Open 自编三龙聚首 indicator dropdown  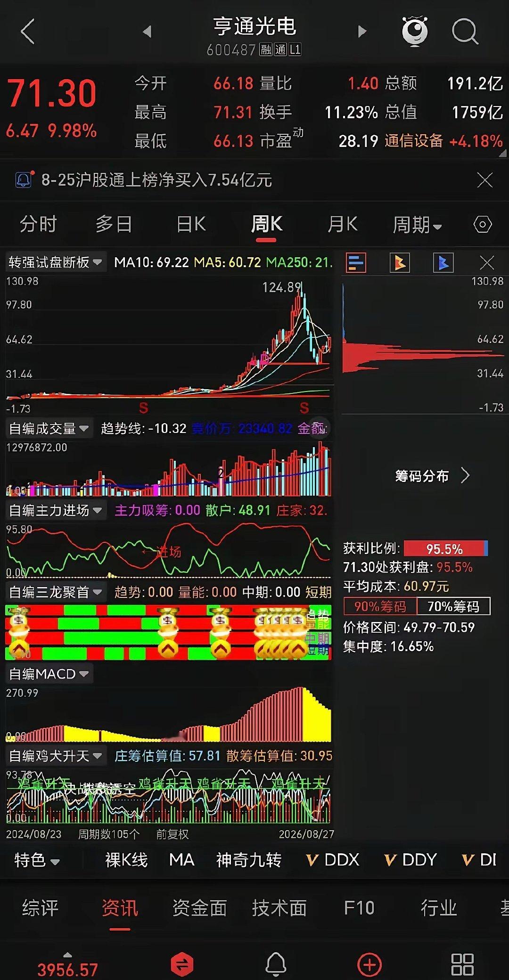(x=55, y=592)
